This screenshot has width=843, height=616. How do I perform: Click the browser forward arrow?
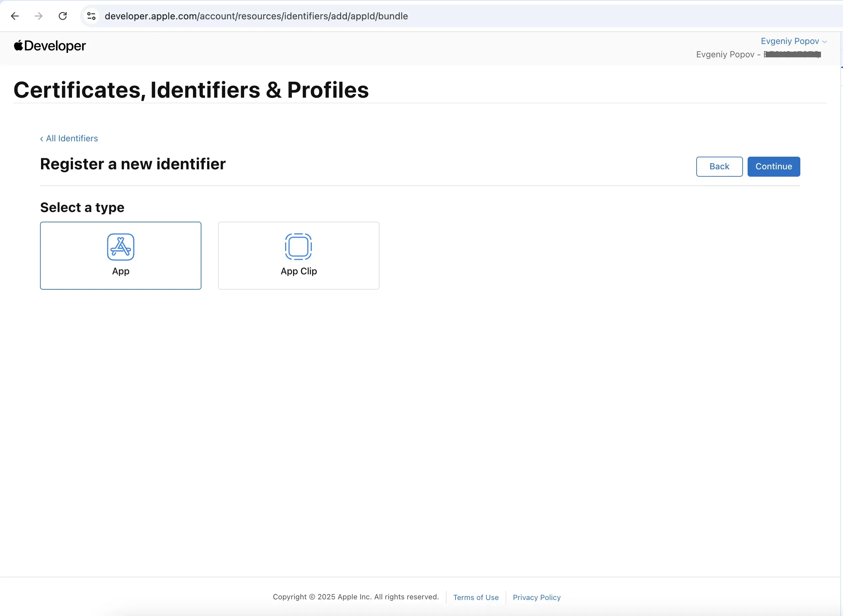click(x=38, y=16)
